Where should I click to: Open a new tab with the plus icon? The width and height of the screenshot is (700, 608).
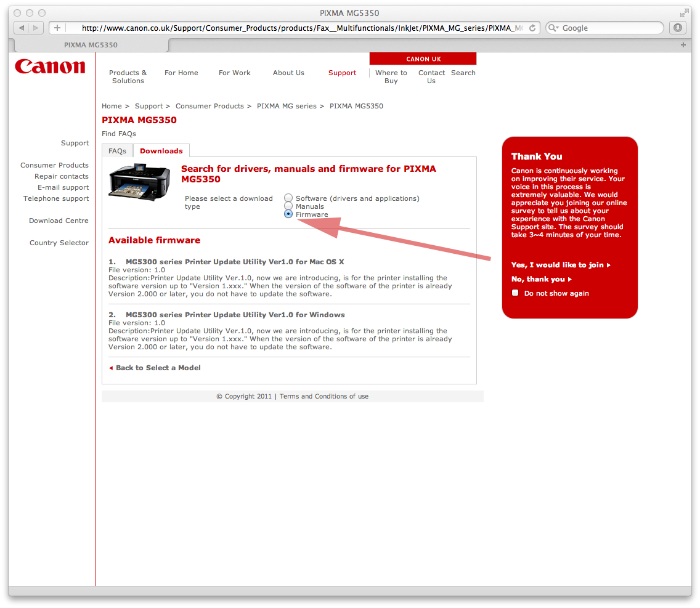683,44
